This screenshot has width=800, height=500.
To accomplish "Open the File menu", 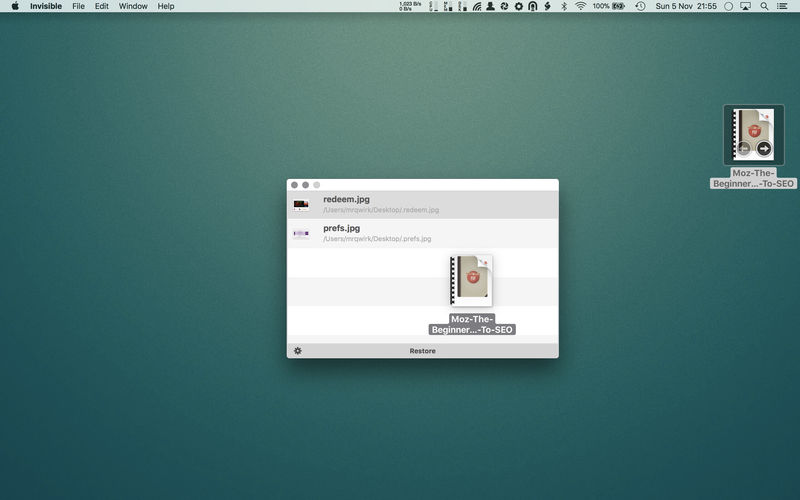I will coord(78,6).
